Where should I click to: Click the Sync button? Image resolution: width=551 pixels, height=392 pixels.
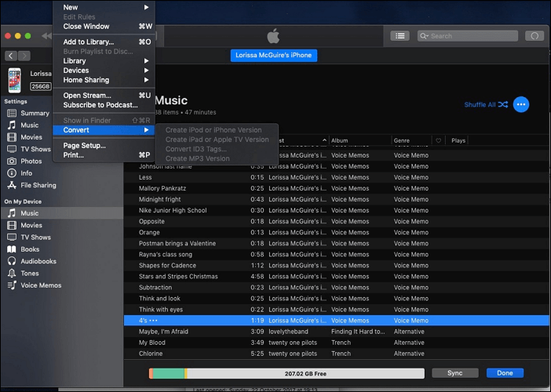455,373
